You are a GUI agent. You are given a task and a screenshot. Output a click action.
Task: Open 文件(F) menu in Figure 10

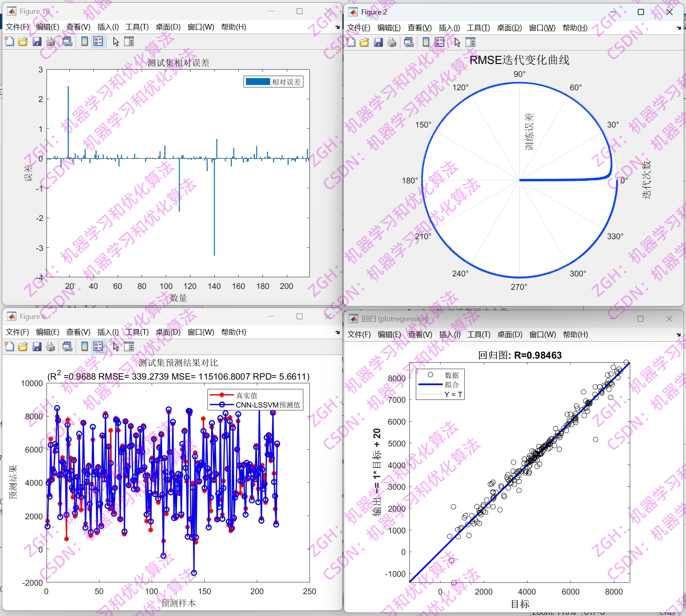tap(17, 27)
